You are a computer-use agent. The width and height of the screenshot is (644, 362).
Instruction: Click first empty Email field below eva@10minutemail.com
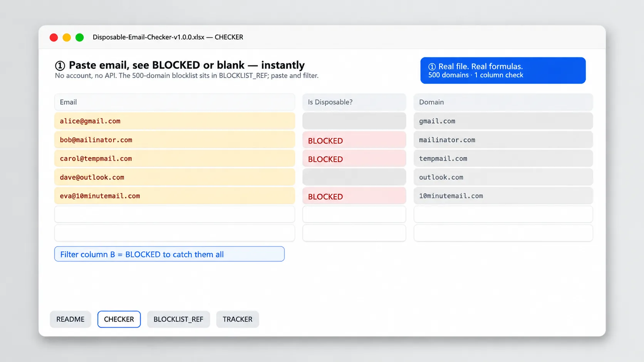(x=175, y=214)
